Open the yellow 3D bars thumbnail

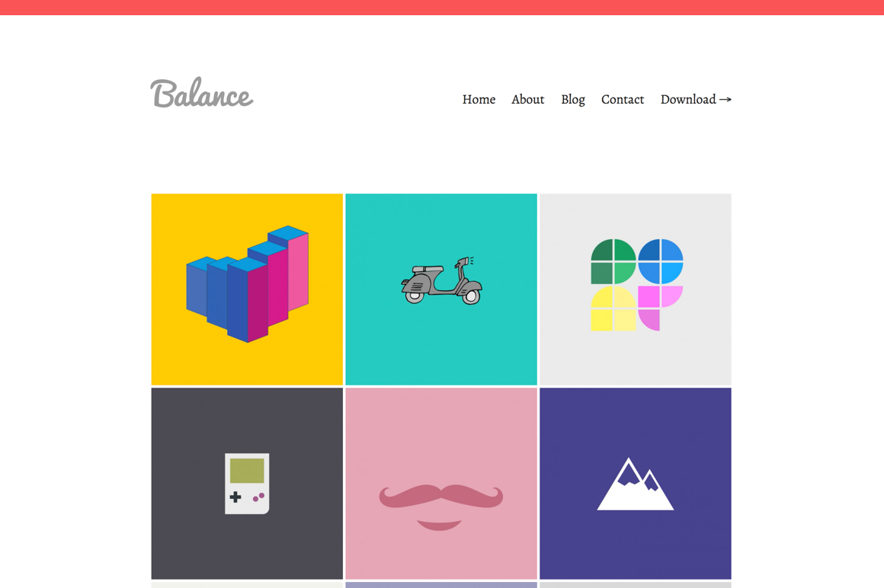[x=247, y=289]
